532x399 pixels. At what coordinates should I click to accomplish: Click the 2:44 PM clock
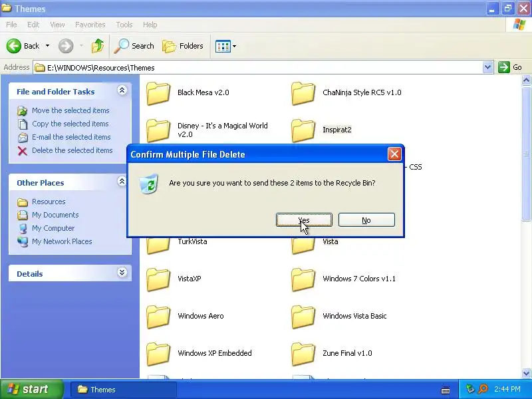(507, 389)
